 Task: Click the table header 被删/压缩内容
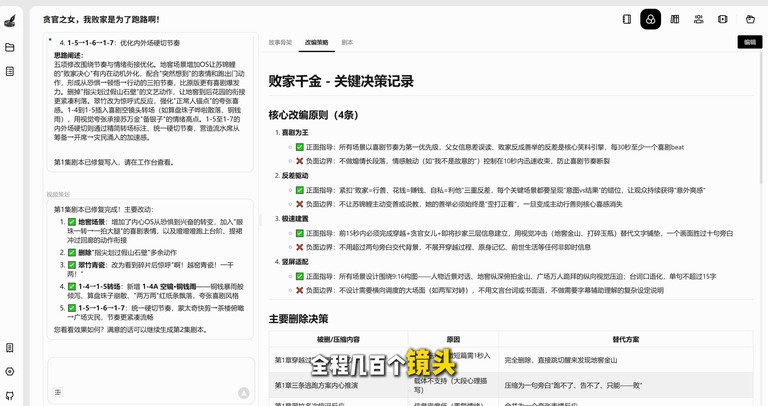click(338, 339)
